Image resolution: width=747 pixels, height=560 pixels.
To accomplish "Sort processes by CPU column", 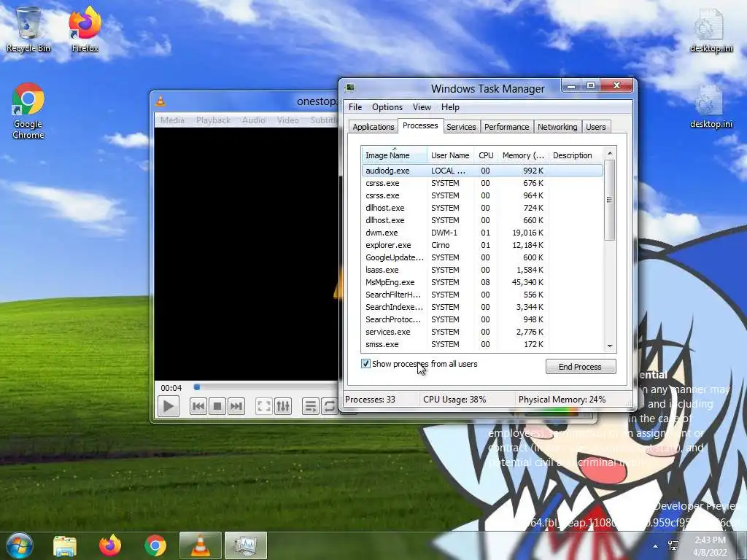I will click(486, 155).
